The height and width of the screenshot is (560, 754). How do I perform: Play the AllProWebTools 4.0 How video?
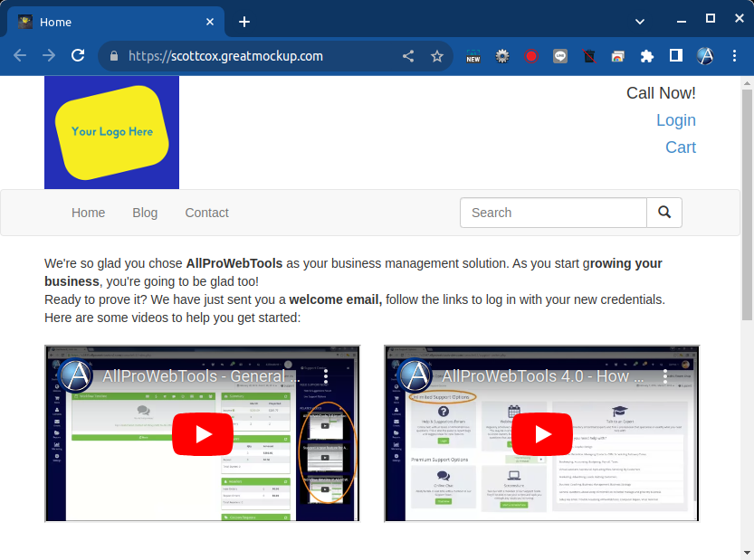tap(542, 434)
